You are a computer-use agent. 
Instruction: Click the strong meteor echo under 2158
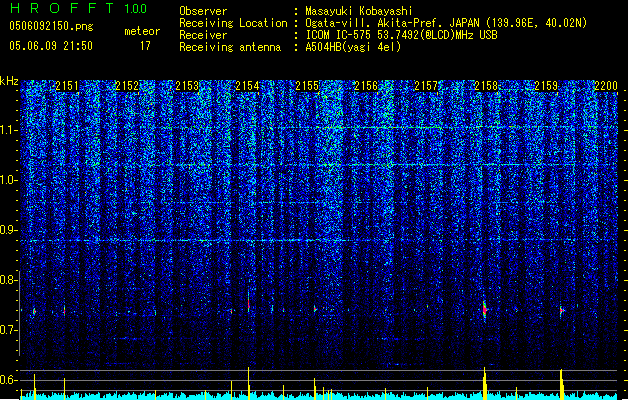485,309
